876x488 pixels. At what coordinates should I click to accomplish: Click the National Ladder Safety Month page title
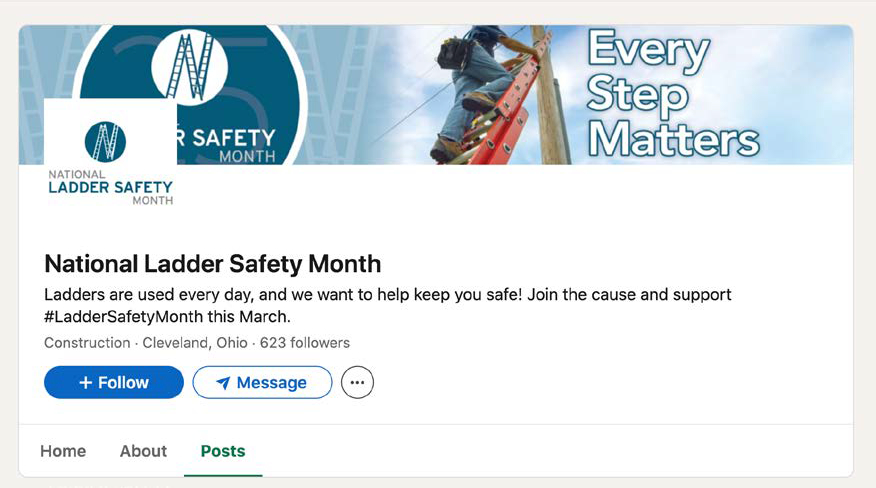tap(212, 264)
